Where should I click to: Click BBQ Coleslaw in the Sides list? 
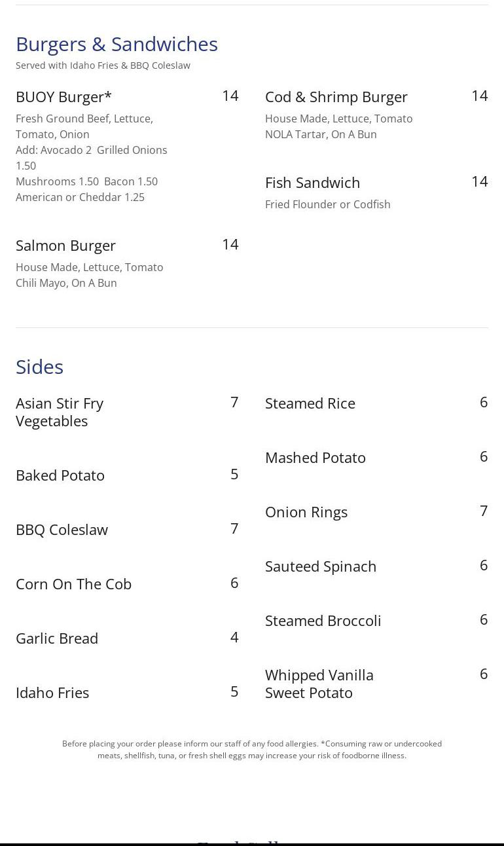click(x=62, y=530)
